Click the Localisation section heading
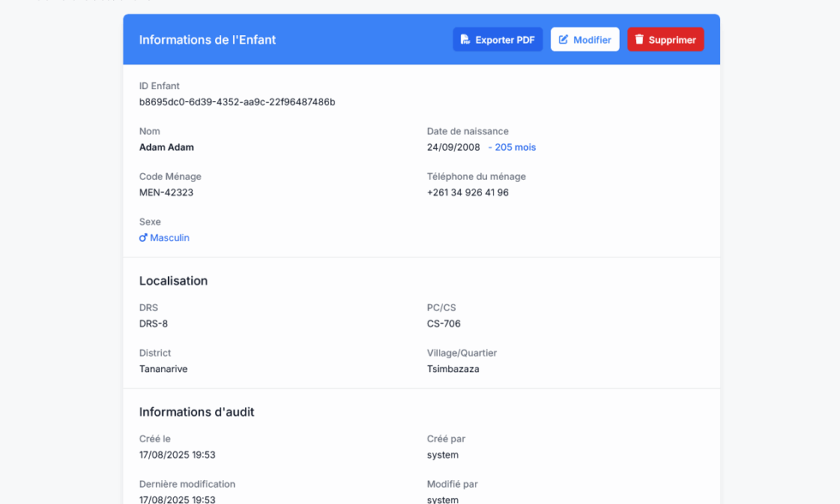This screenshot has width=840, height=504. pyautogui.click(x=173, y=281)
